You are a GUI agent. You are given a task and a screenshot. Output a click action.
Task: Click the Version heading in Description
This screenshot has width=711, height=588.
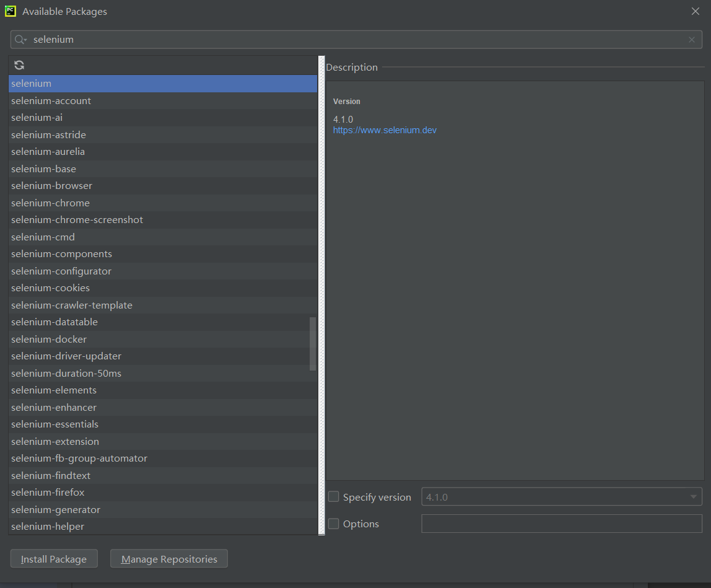346,102
